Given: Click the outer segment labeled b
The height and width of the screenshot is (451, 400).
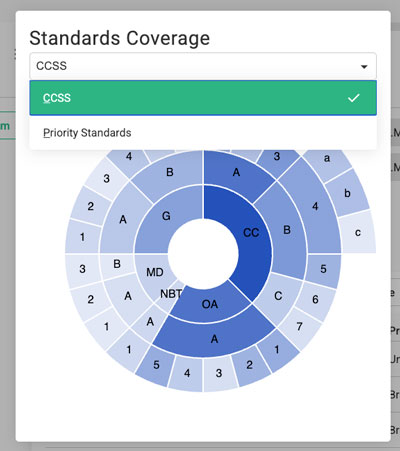Looking at the screenshot, I should [x=347, y=193].
